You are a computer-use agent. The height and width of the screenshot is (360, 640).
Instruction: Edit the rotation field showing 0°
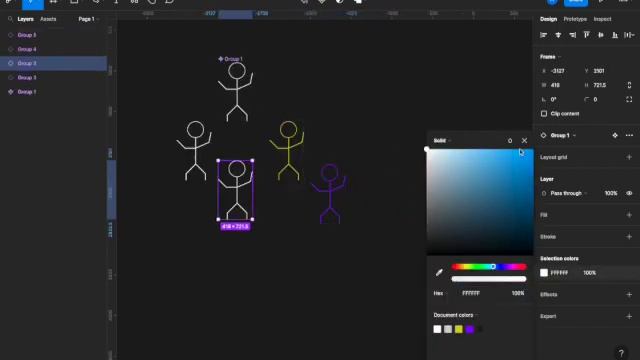(553, 100)
